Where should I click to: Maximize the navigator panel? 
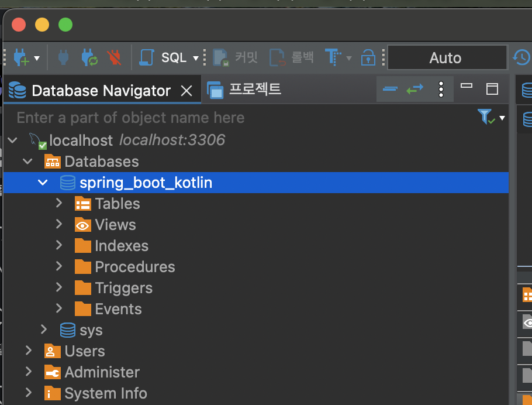[492, 89]
